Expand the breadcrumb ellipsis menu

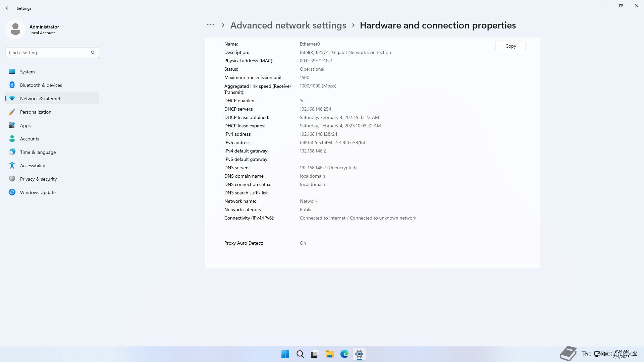tap(210, 25)
